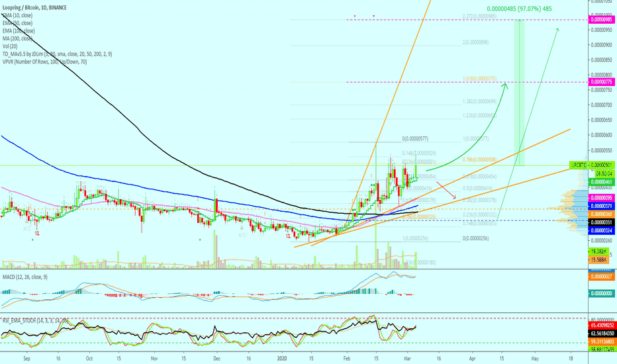Select the EMA (50, close) indicator label
617x364 pixels.
point(17,23)
